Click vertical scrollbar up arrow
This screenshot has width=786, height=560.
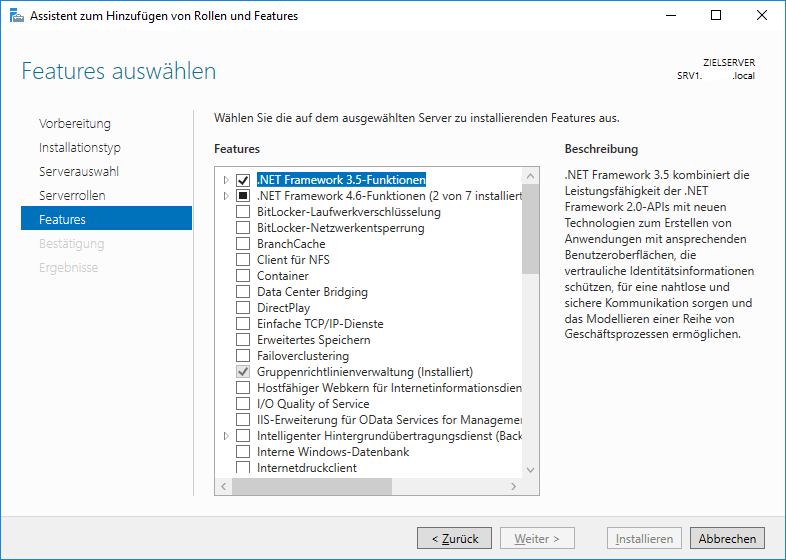[x=530, y=176]
